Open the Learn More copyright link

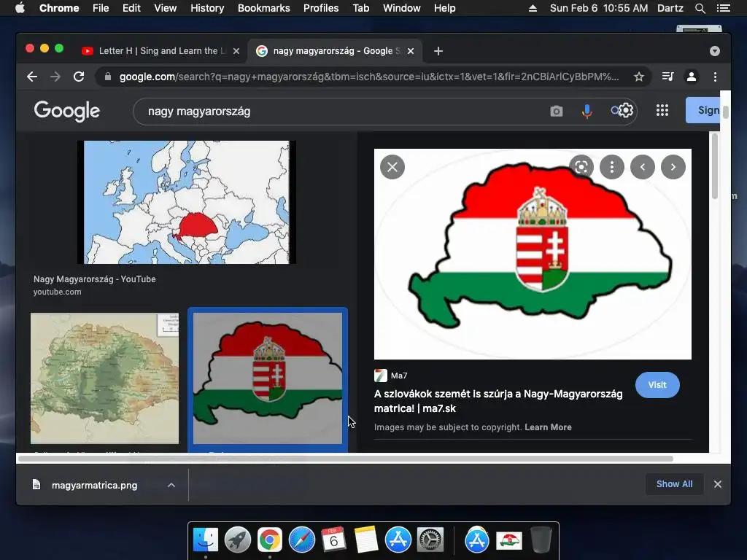pyautogui.click(x=549, y=427)
